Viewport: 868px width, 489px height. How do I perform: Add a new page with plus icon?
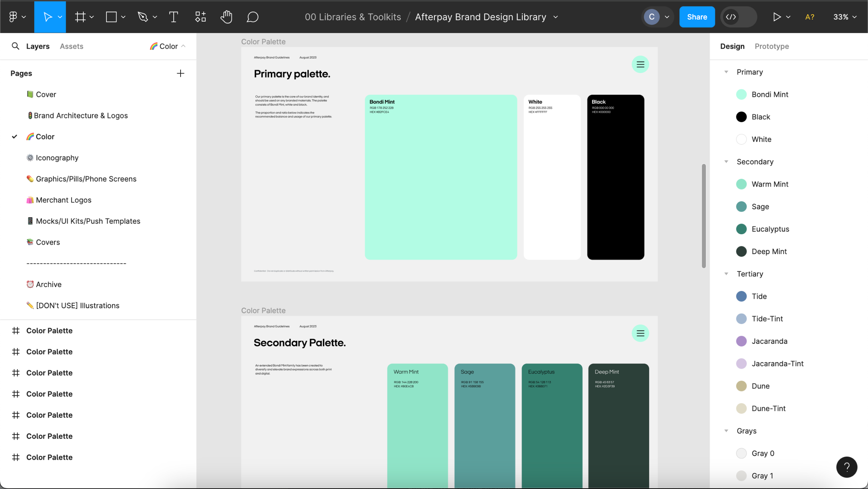click(180, 73)
